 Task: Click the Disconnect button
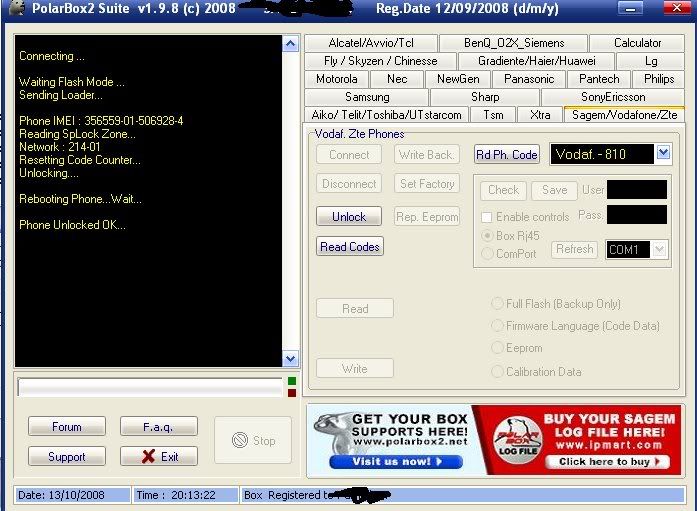tap(349, 184)
